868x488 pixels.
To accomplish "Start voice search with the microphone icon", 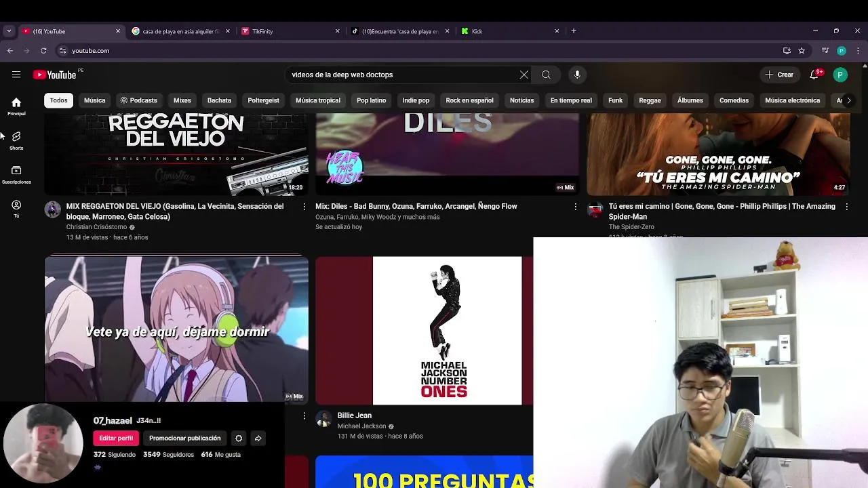I will coord(577,75).
